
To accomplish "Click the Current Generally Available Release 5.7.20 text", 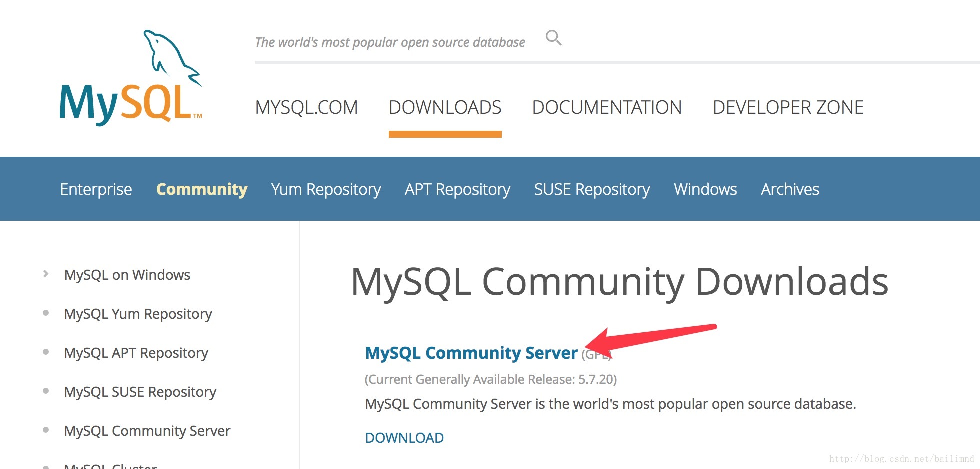I will click(x=491, y=380).
